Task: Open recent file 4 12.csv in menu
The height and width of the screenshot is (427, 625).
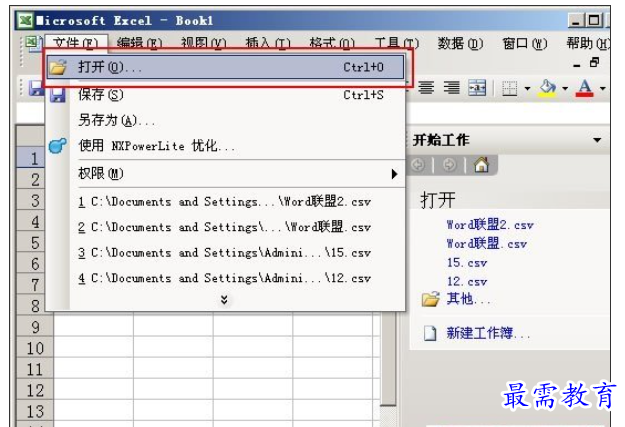Action: pos(224,278)
